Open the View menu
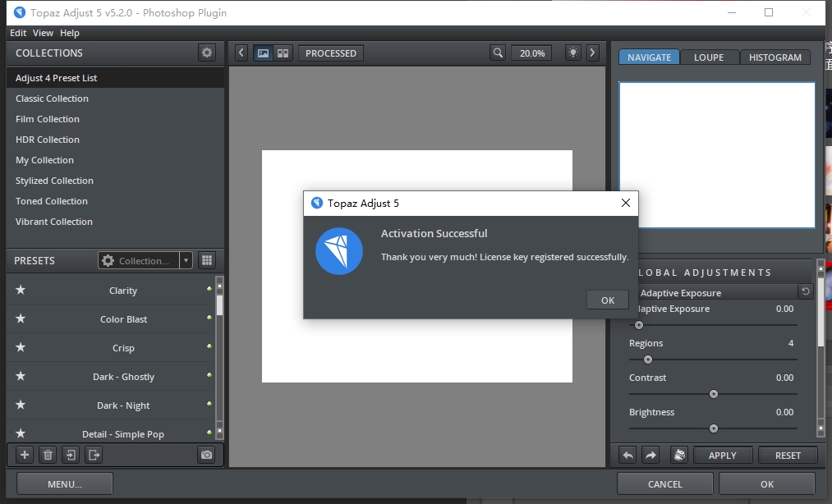The width and height of the screenshot is (832, 504). tap(43, 33)
